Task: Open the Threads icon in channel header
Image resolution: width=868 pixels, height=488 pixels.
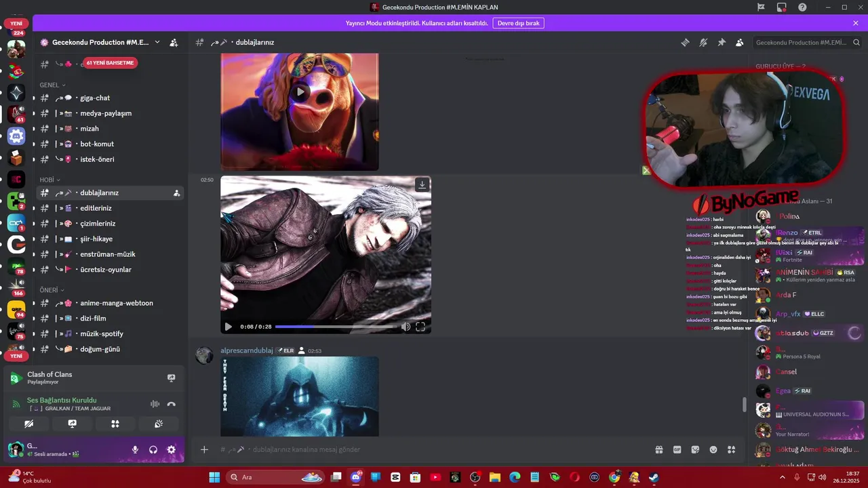Action: [x=685, y=42]
